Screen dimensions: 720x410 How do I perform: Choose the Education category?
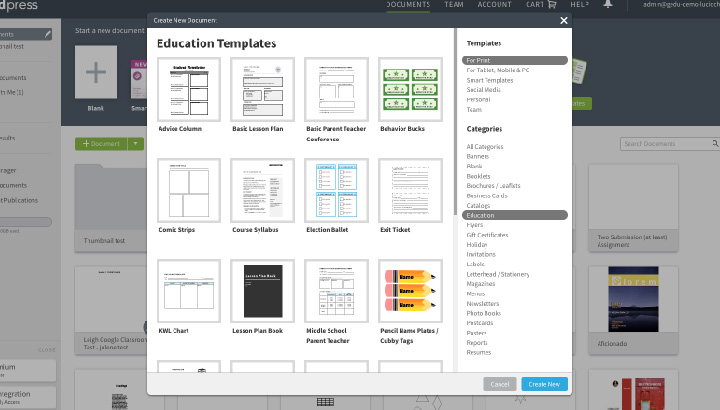tap(515, 215)
